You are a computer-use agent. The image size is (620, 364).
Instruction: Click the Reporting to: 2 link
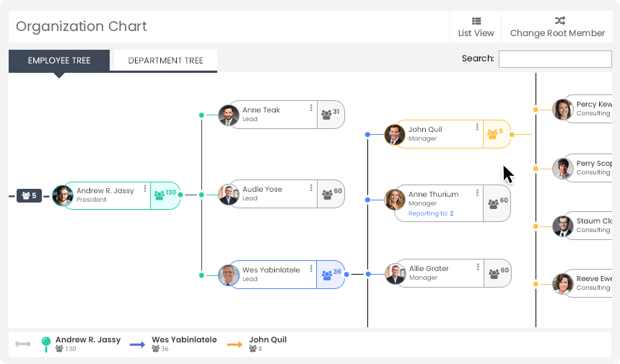click(431, 213)
